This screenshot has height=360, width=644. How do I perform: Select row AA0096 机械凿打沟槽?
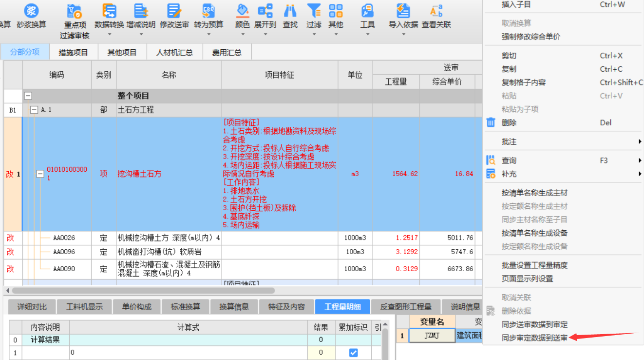[243, 252]
